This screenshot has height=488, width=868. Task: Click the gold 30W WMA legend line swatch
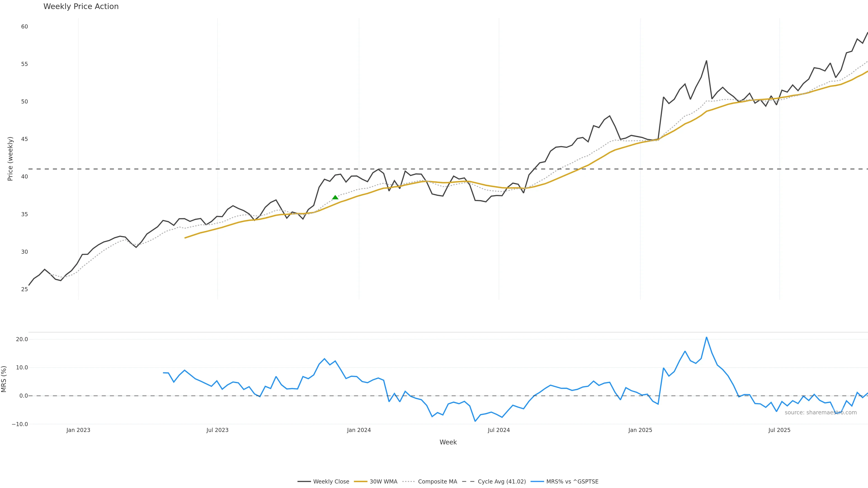pos(360,482)
